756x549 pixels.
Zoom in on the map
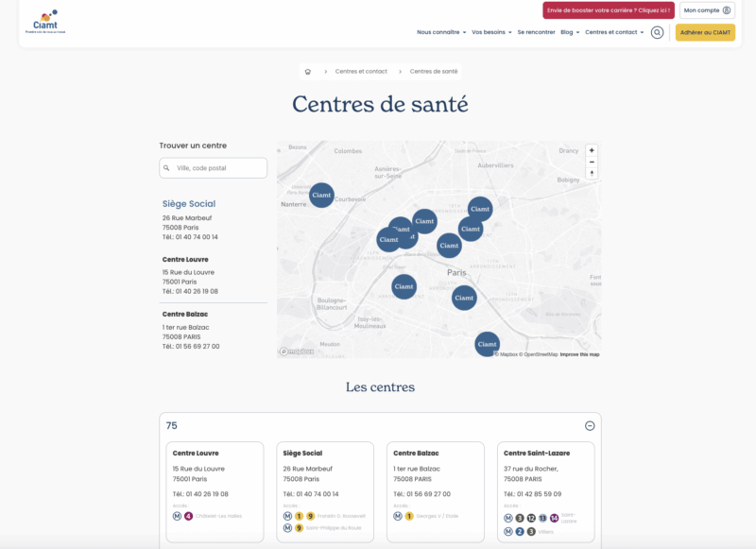point(592,150)
